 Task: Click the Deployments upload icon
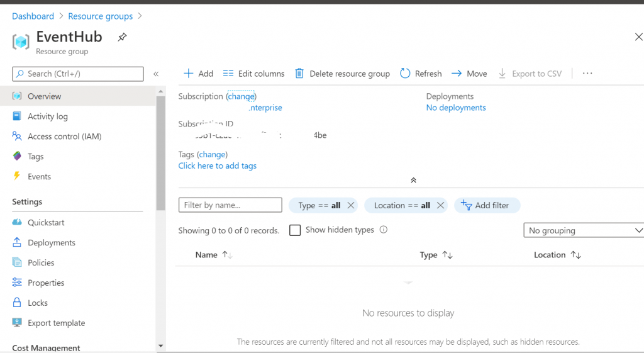click(17, 242)
